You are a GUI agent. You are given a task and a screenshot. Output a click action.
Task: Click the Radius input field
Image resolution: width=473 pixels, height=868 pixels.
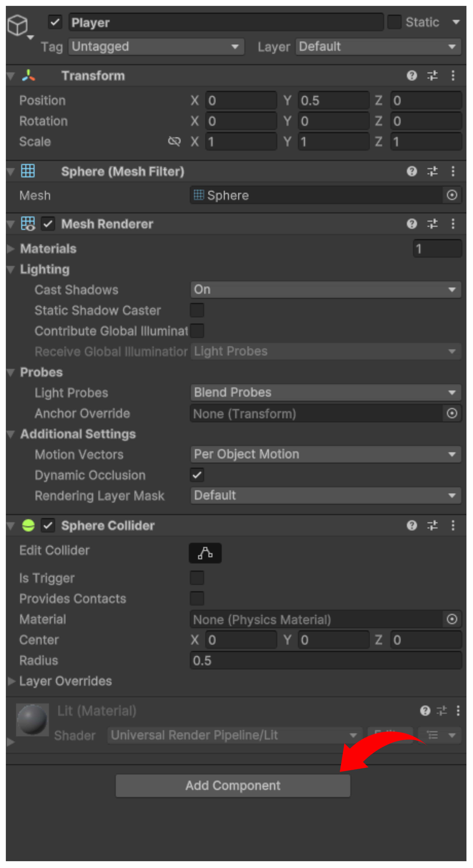[325, 660]
